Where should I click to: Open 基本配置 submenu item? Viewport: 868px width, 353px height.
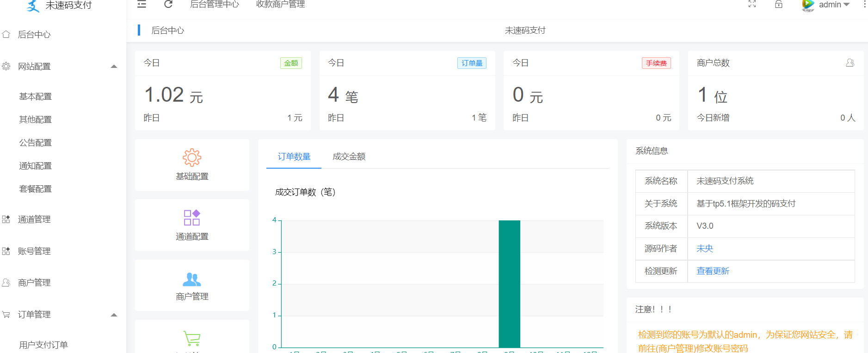point(35,96)
